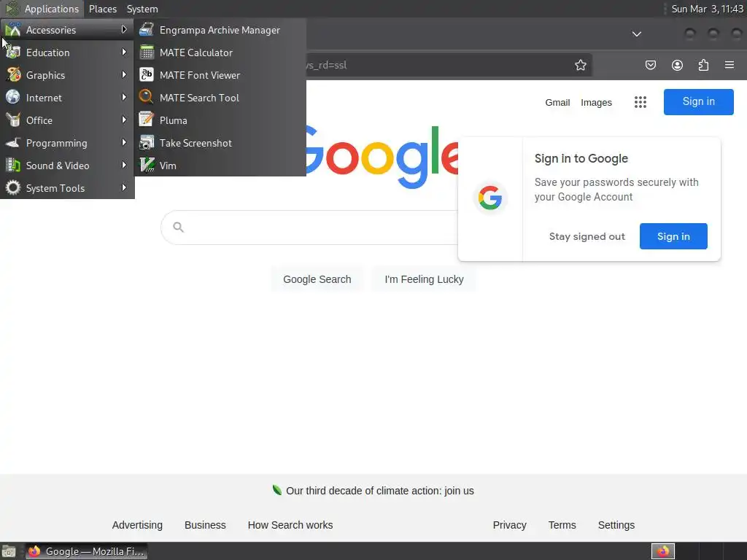
Task: Launch MATE Calculator icon
Action: pyautogui.click(x=146, y=52)
